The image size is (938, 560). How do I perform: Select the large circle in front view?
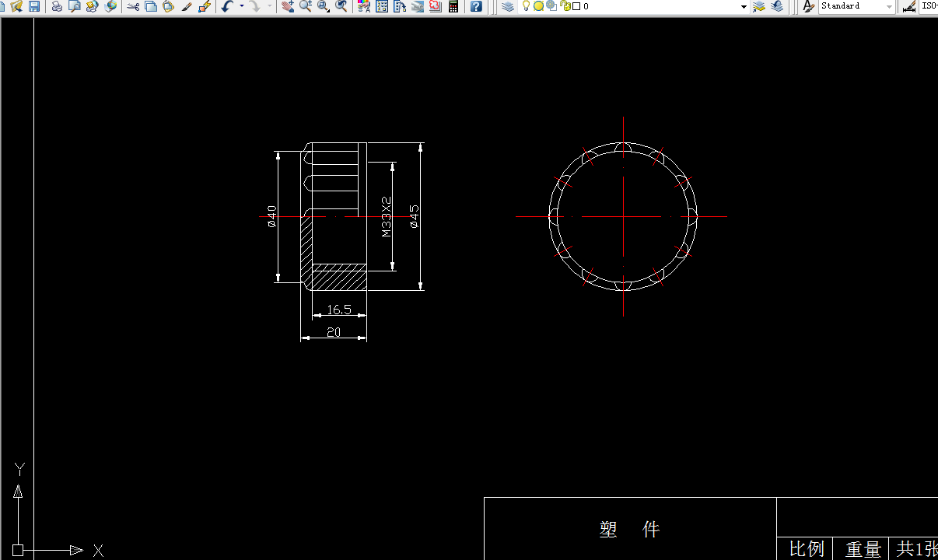click(623, 216)
